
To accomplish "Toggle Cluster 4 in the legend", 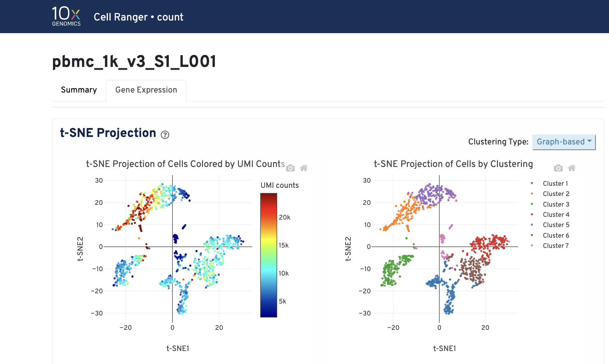I will pos(556,214).
